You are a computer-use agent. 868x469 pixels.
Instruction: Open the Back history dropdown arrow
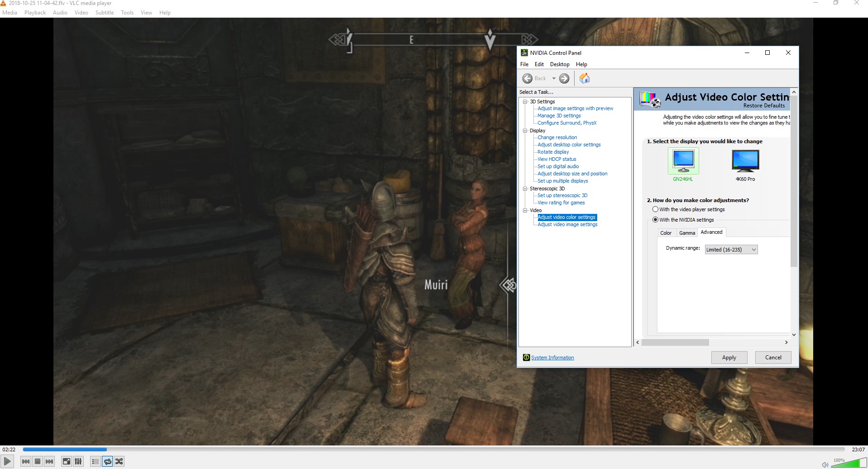pos(554,78)
